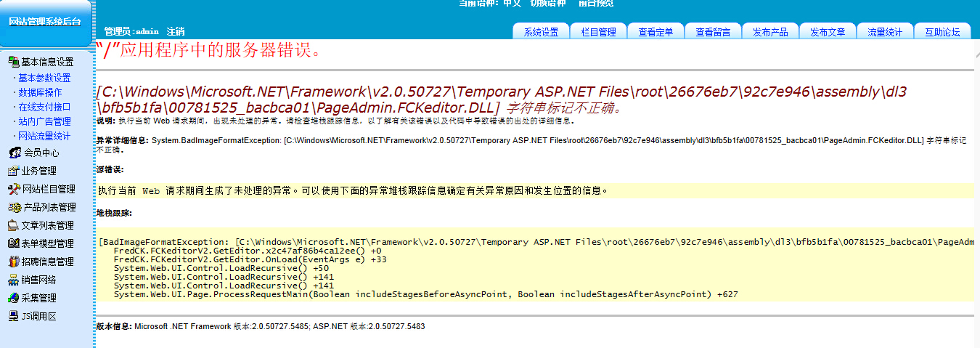This screenshot has width=980, height=348.
Task: Expand the 采集管理 sidebar section
Action: 38,298
